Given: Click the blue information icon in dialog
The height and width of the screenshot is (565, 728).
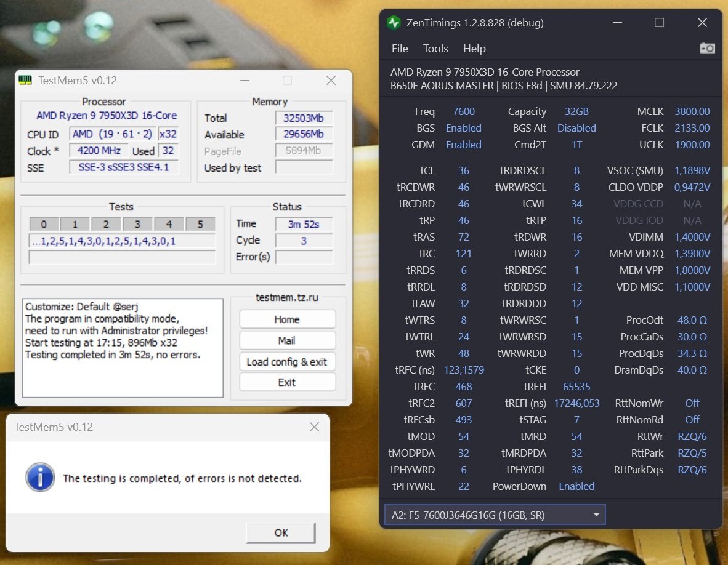Looking at the screenshot, I should click(x=41, y=478).
